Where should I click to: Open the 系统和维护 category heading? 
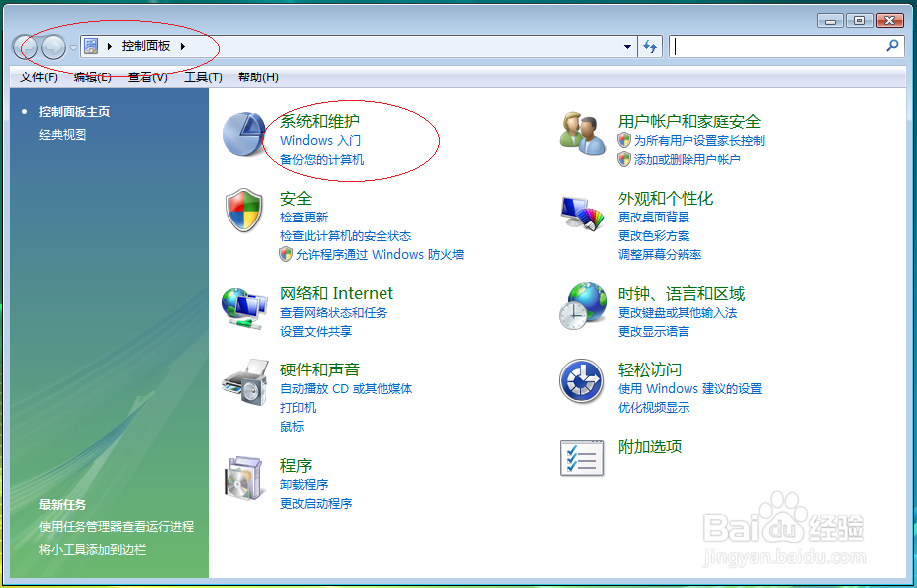point(319,121)
